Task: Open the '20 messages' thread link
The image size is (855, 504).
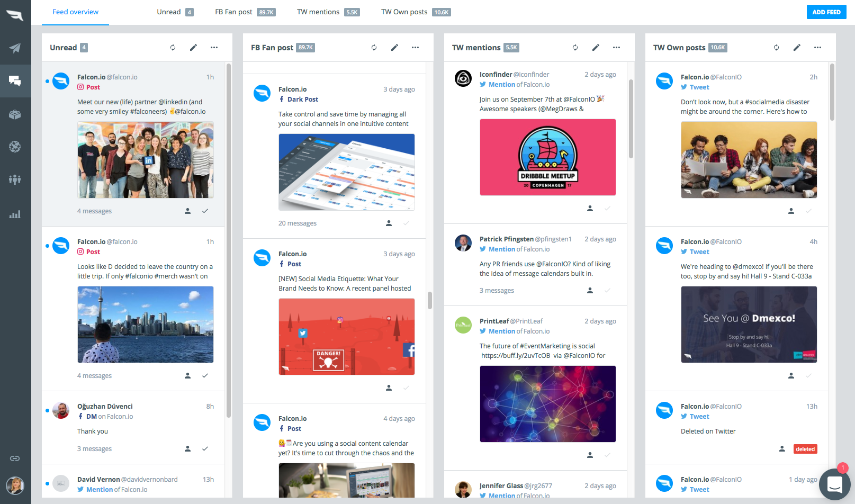Action: click(298, 223)
